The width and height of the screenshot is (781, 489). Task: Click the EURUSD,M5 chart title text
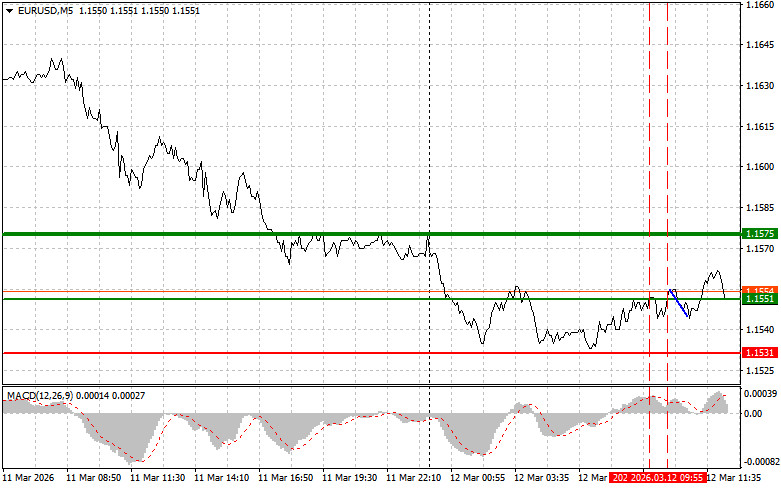(45, 10)
